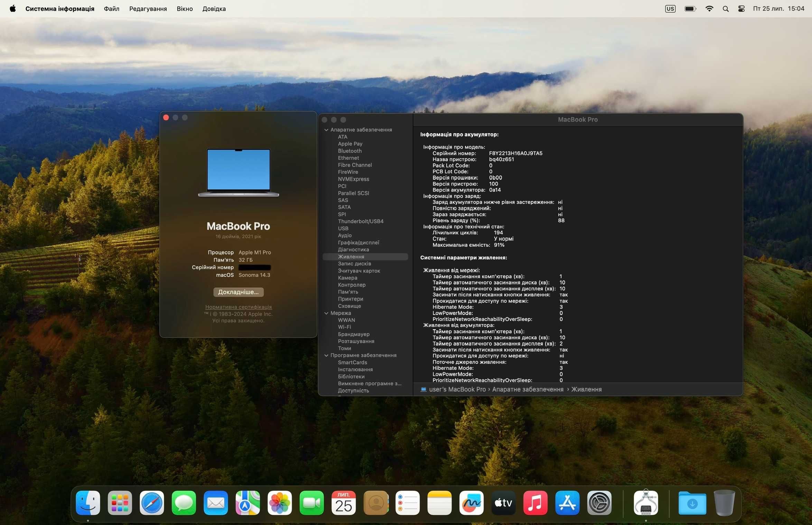The image size is (812, 525).
Task: Select Wi-Fi in the sidebar
Action: pos(344,327)
